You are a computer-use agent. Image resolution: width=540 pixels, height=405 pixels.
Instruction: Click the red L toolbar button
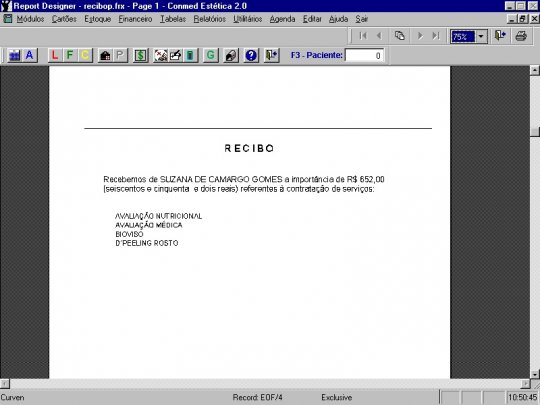pyautogui.click(x=54, y=55)
